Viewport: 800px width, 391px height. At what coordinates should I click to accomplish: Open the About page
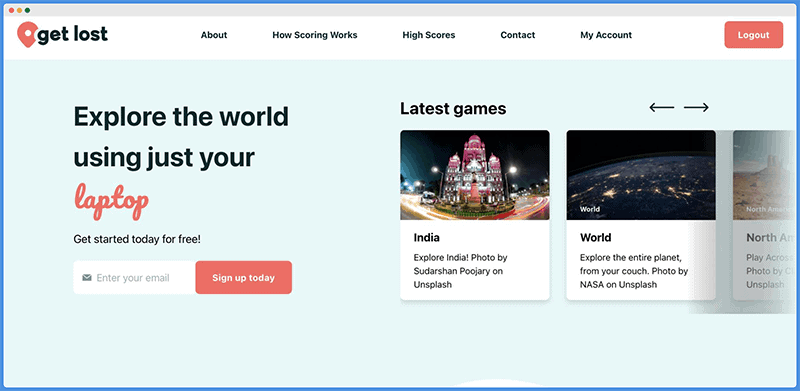coord(214,35)
